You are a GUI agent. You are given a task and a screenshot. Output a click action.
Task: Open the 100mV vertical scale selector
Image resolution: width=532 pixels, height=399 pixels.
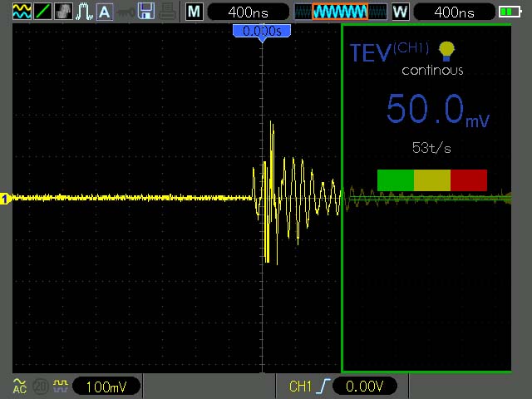coord(106,386)
